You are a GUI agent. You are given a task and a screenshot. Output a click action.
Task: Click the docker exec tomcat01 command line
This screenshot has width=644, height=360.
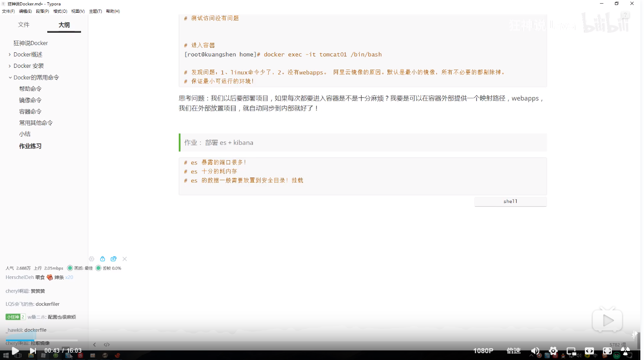(283, 55)
